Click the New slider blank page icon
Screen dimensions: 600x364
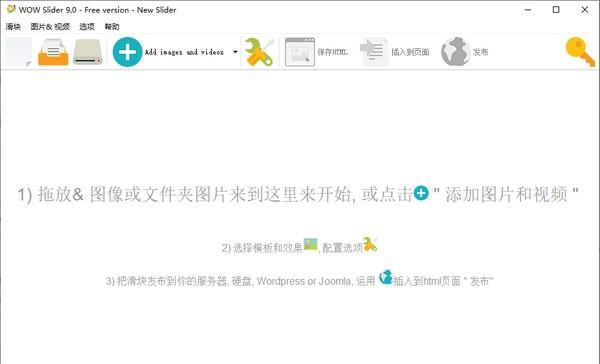point(19,52)
